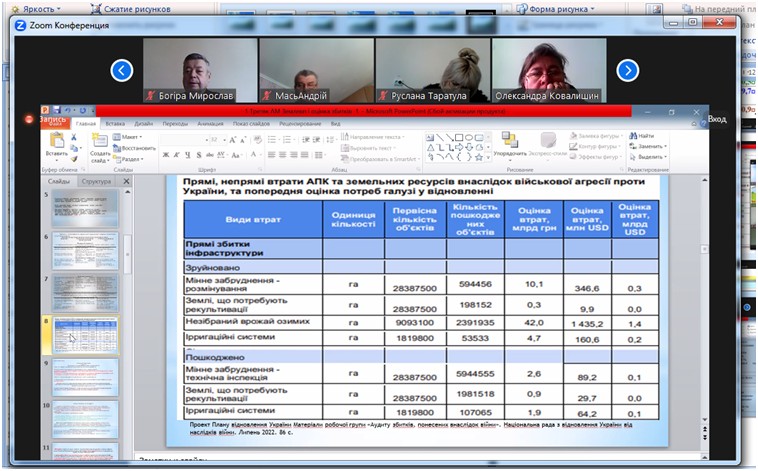Image resolution: width=758 pixels, height=471 pixels.
Task: Toggle center text alignment
Action: coord(282,155)
